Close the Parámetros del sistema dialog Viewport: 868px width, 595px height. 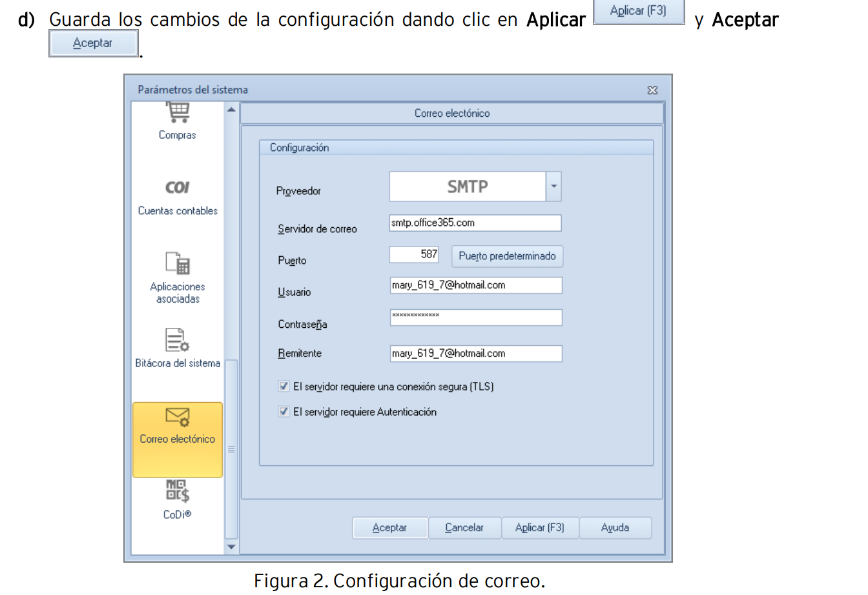pyautogui.click(x=652, y=90)
